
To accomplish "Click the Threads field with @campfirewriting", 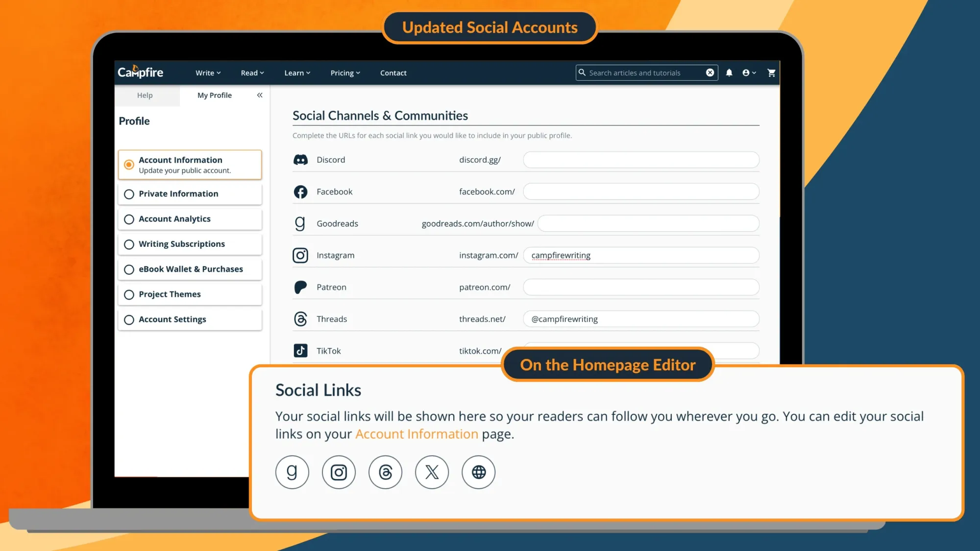I will pyautogui.click(x=641, y=319).
